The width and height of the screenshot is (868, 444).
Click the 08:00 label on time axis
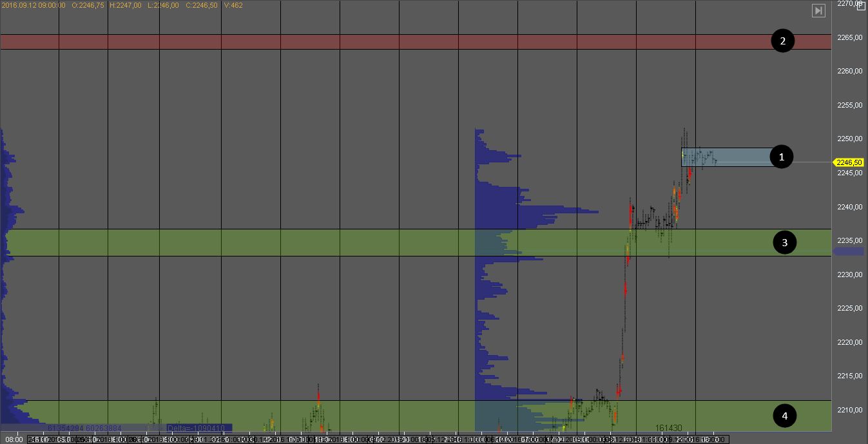tap(14, 439)
